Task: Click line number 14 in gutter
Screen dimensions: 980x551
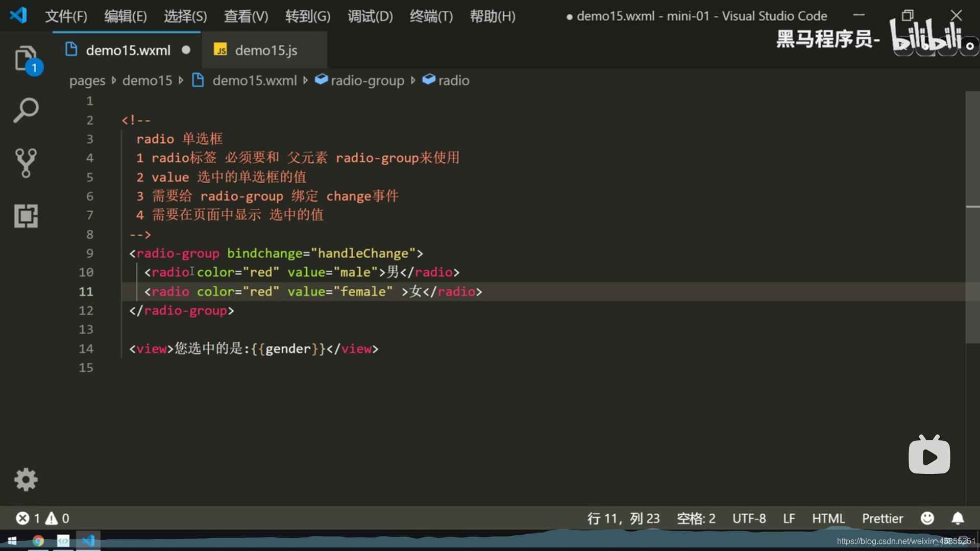Action: [x=86, y=349]
